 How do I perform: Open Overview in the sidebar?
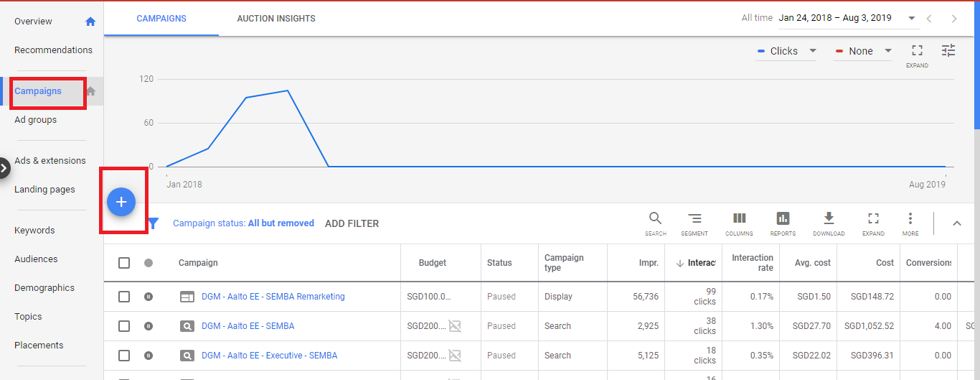click(x=33, y=22)
